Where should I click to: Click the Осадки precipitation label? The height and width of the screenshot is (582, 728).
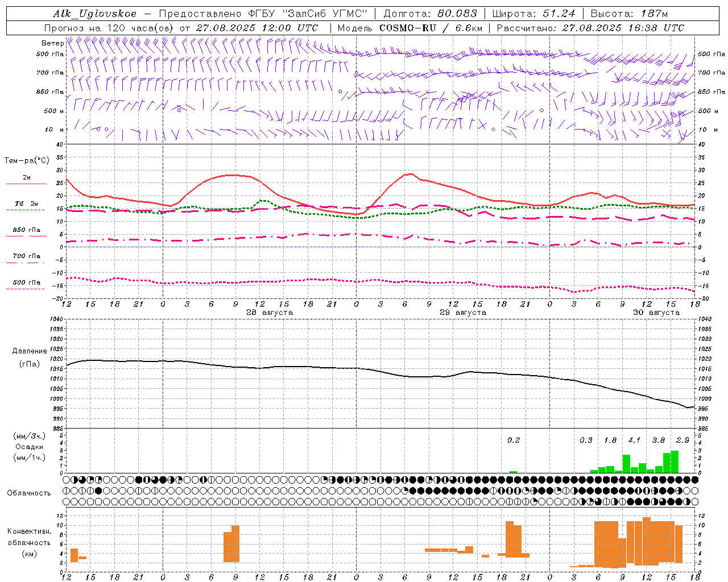click(30, 447)
